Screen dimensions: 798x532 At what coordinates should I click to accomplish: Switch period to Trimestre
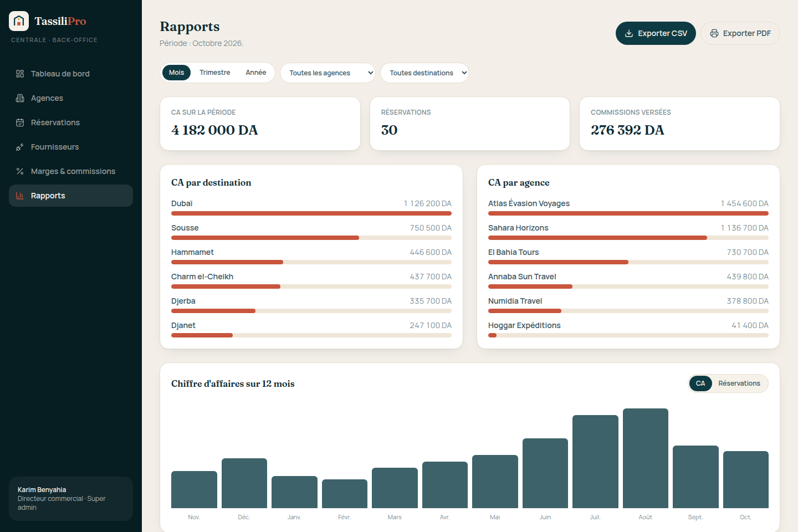215,73
